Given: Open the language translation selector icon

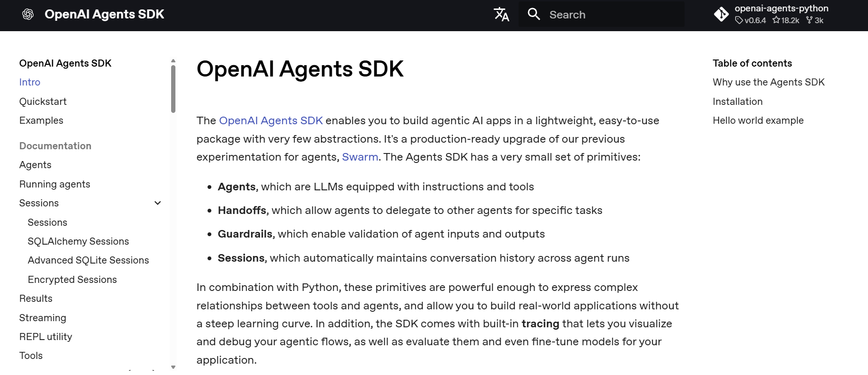Looking at the screenshot, I should click(502, 15).
